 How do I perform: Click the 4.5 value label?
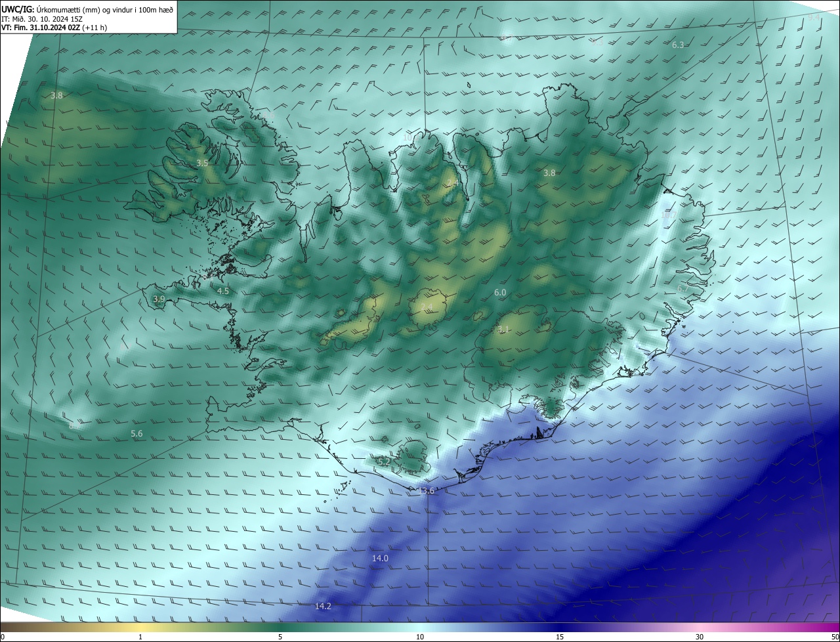tap(223, 290)
